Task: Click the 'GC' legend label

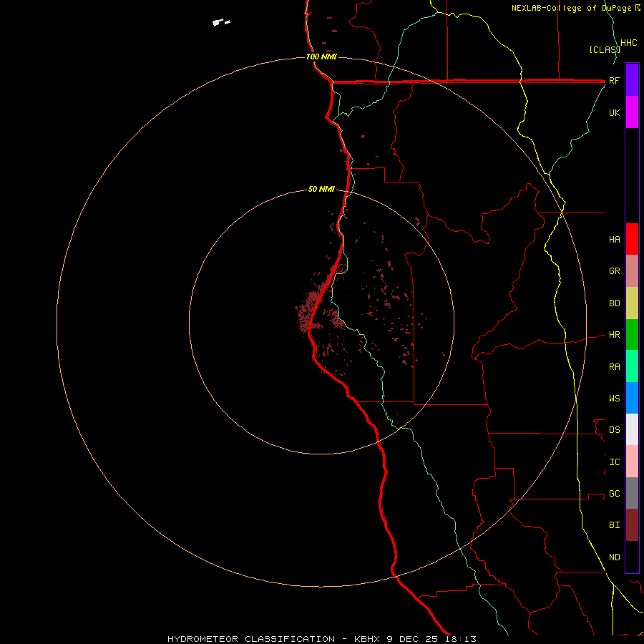Action: point(614,494)
